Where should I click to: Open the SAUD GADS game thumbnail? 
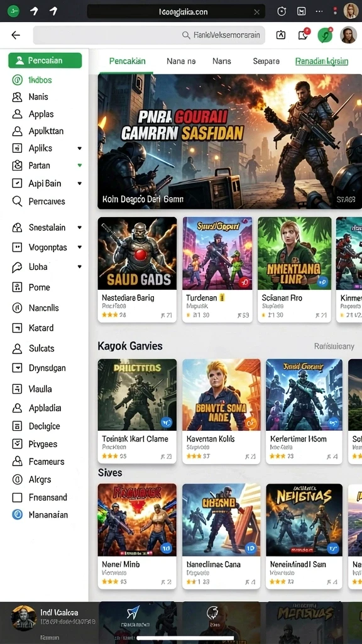click(x=137, y=253)
